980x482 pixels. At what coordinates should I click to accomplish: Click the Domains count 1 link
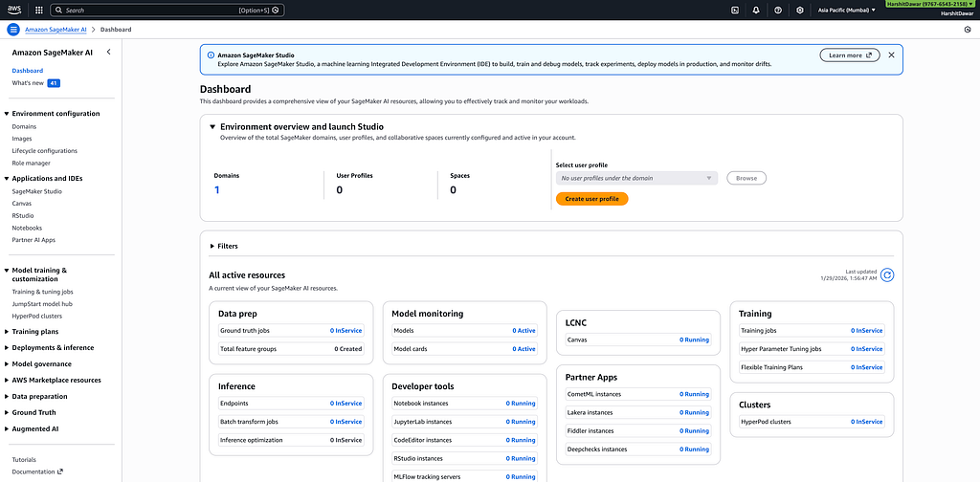click(217, 189)
